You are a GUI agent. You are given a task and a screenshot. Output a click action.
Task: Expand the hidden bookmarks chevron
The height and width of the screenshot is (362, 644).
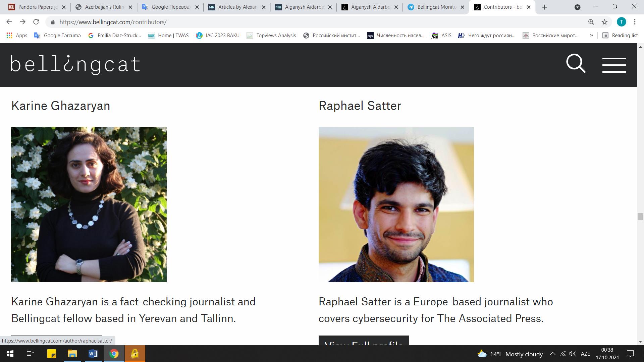(x=591, y=35)
